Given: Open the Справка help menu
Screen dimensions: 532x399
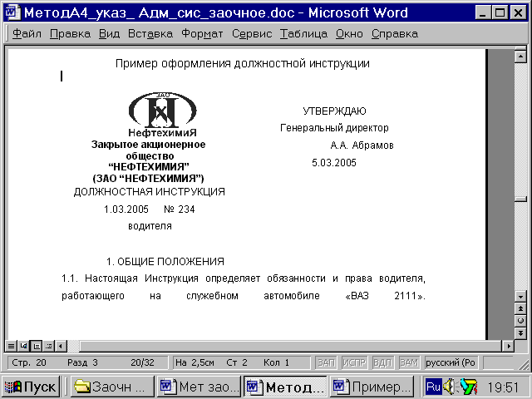Looking at the screenshot, I should 395,34.
